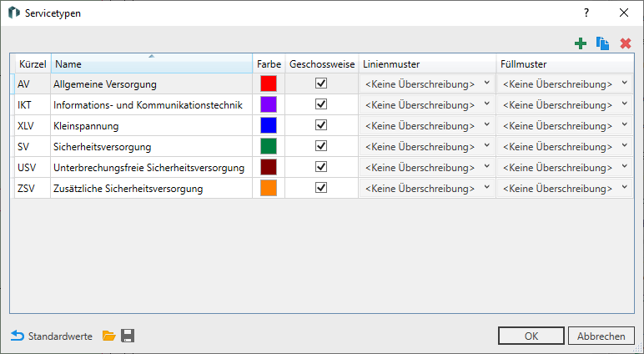Image resolution: width=644 pixels, height=354 pixels.
Task: Select the SV abbreviation cell
Action: coord(33,147)
